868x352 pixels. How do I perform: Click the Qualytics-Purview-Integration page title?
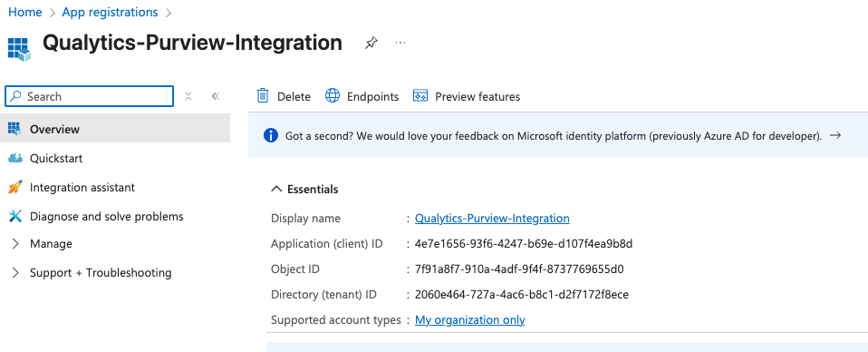[x=192, y=43]
